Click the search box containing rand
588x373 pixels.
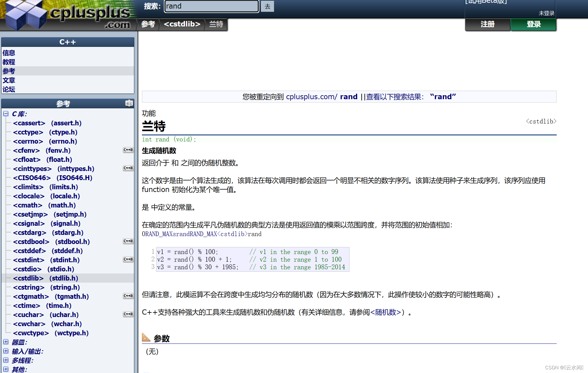click(x=211, y=6)
